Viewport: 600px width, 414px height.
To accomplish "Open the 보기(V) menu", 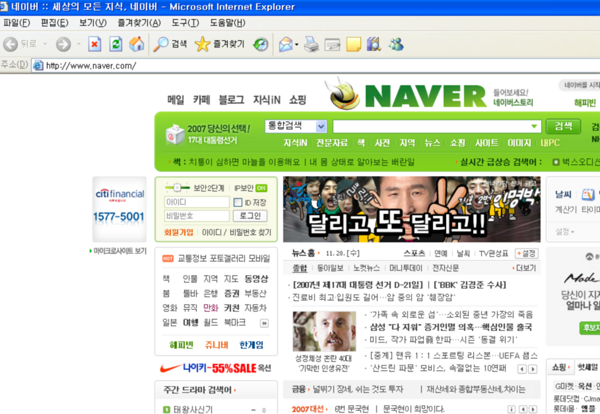I will [x=93, y=23].
